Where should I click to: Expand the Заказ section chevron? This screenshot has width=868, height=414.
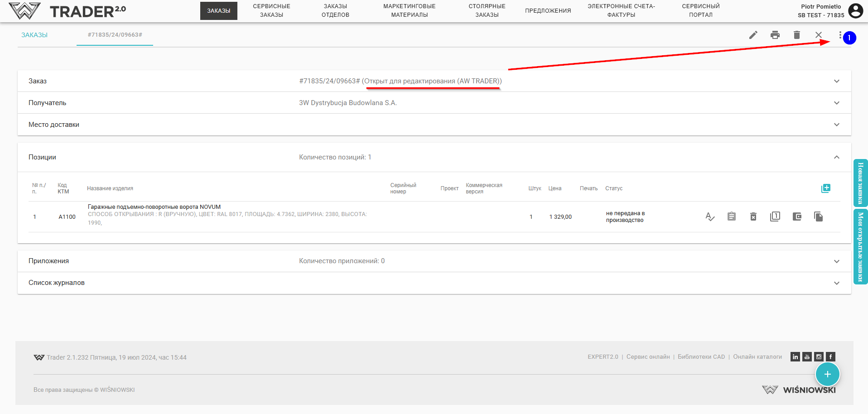tap(836, 81)
